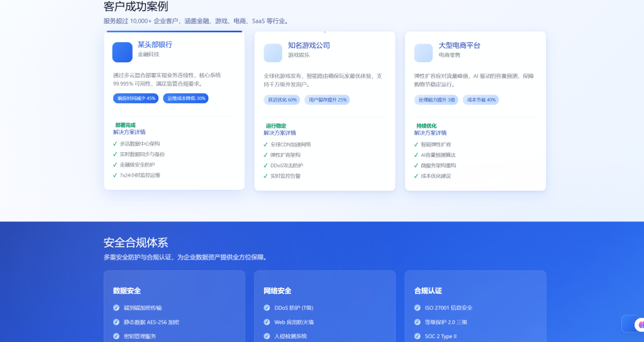
Task: Click the 大型电商平台 card icon
Action: coord(423,53)
